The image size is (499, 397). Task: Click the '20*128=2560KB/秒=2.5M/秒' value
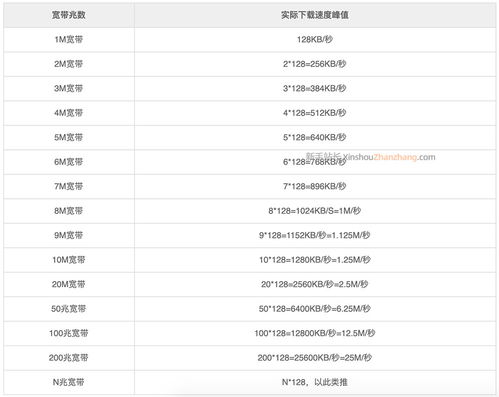(x=315, y=284)
